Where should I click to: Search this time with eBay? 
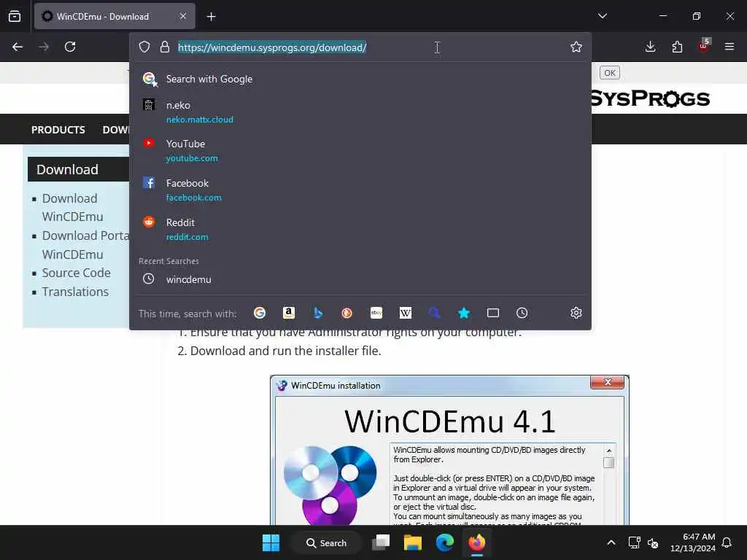(x=376, y=313)
